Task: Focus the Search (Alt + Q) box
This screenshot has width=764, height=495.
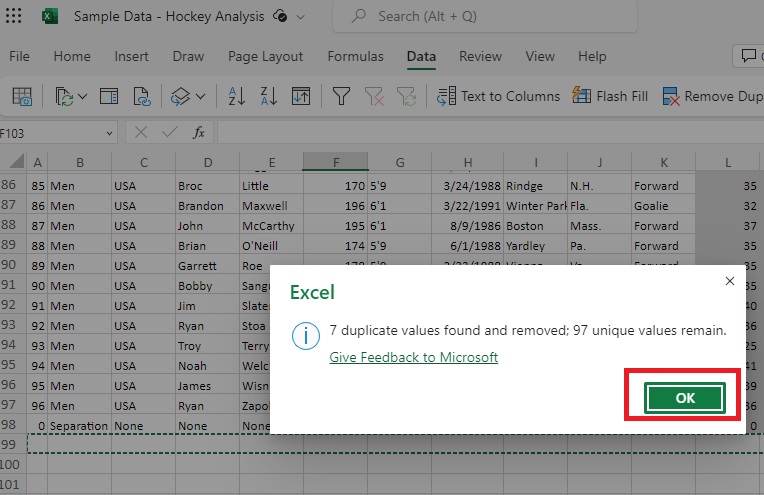Action: coord(485,17)
